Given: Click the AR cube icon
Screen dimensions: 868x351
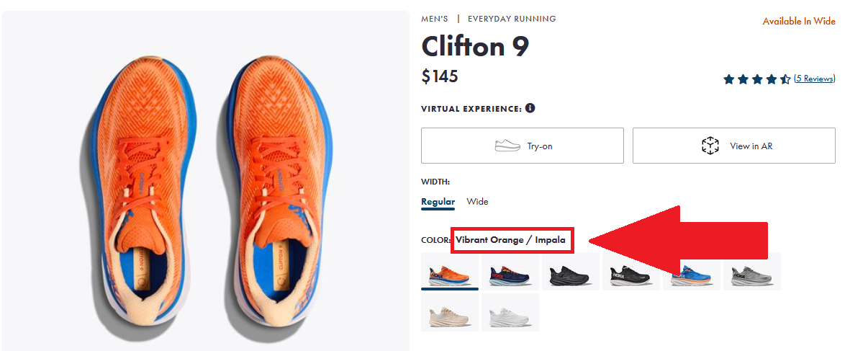Looking at the screenshot, I should [x=710, y=146].
